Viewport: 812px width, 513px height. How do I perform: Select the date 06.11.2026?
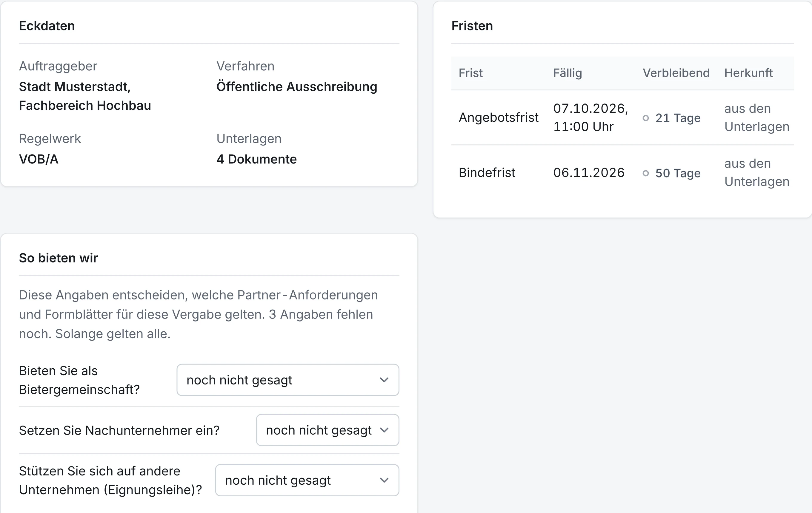[x=589, y=172]
